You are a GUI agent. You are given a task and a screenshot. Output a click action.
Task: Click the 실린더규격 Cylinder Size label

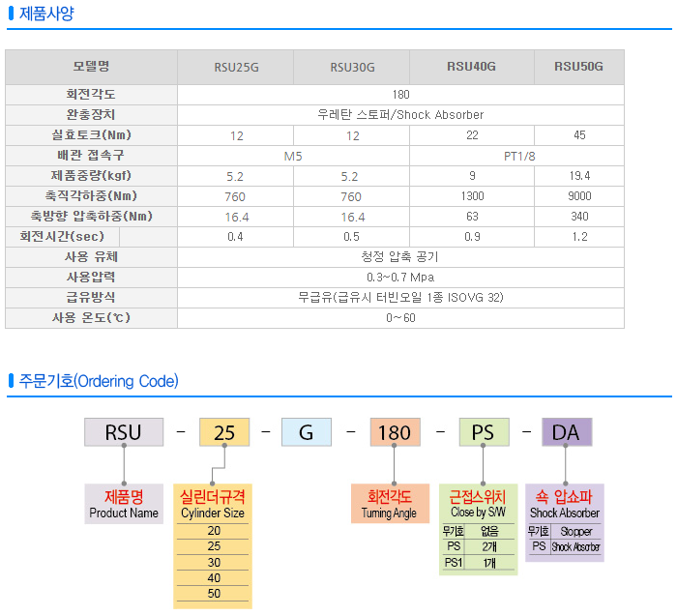point(213,504)
